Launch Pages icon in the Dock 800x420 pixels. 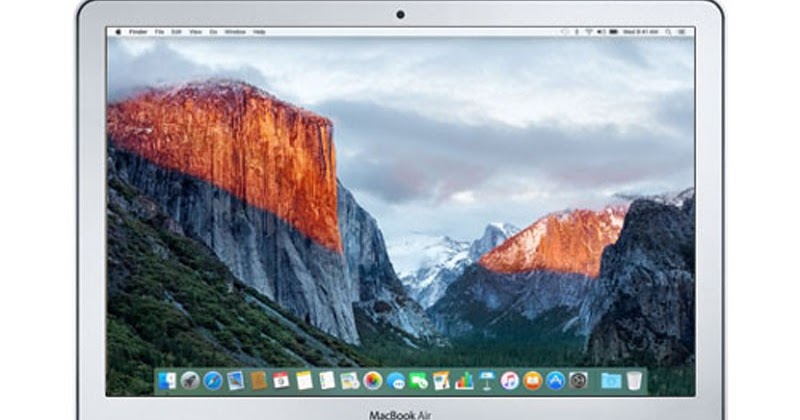[x=441, y=381]
